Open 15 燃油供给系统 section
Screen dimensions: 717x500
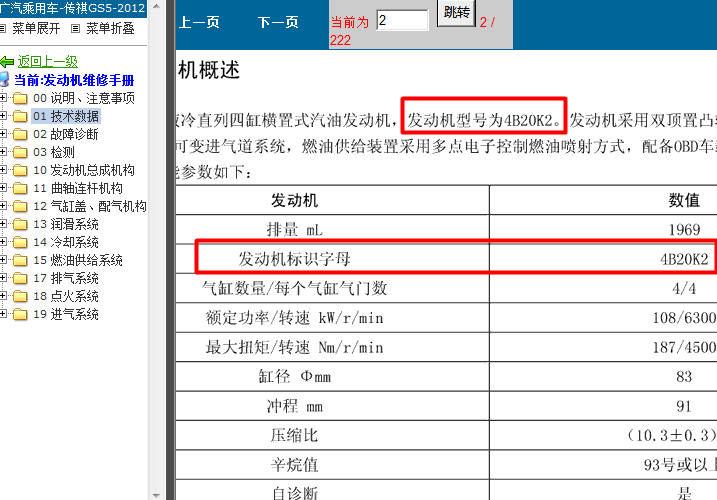78,260
